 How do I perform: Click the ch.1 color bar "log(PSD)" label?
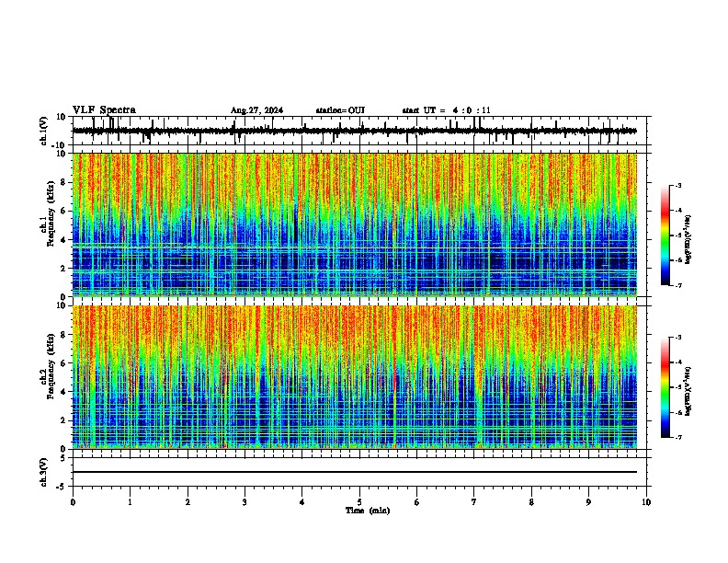688,240
